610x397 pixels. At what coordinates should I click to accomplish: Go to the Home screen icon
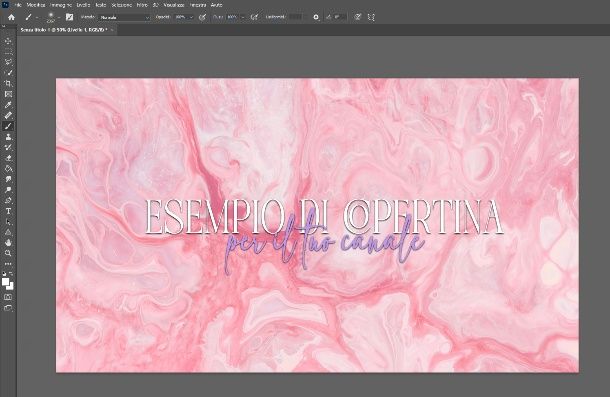(11, 17)
